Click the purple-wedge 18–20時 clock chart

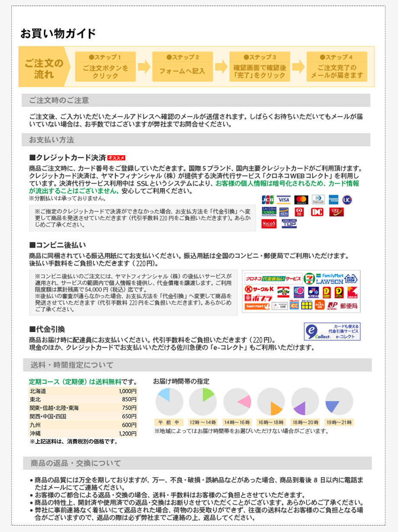click(x=305, y=401)
